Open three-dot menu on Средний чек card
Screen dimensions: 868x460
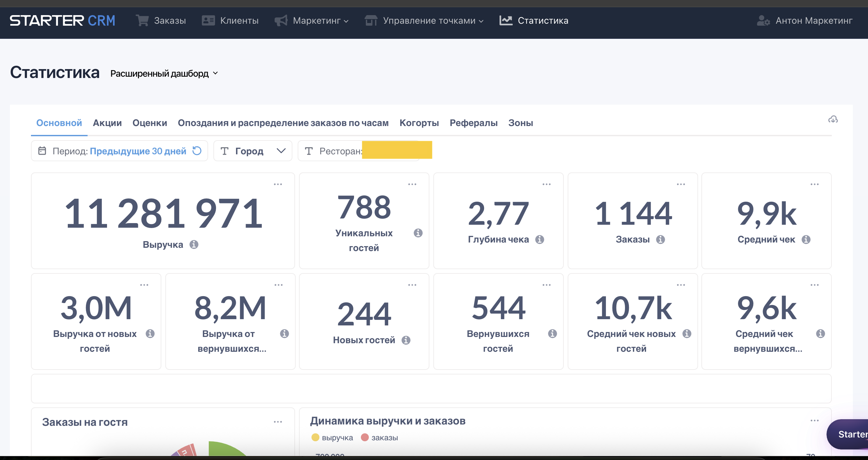(x=814, y=184)
